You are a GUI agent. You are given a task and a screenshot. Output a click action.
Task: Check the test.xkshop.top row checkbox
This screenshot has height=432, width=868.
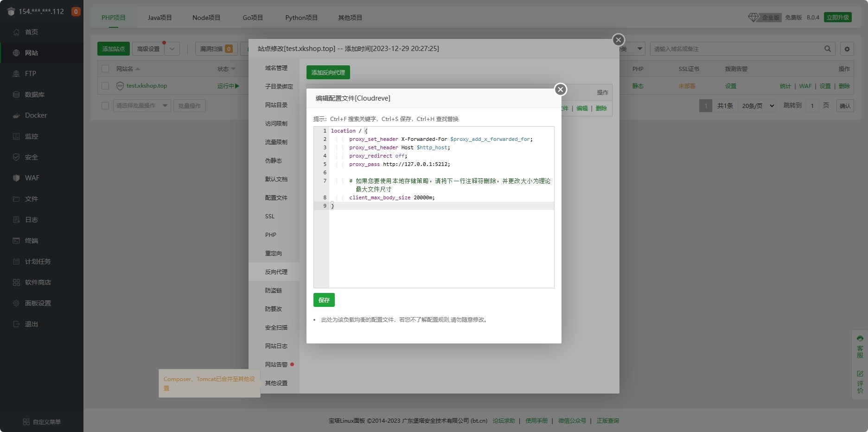click(x=105, y=86)
